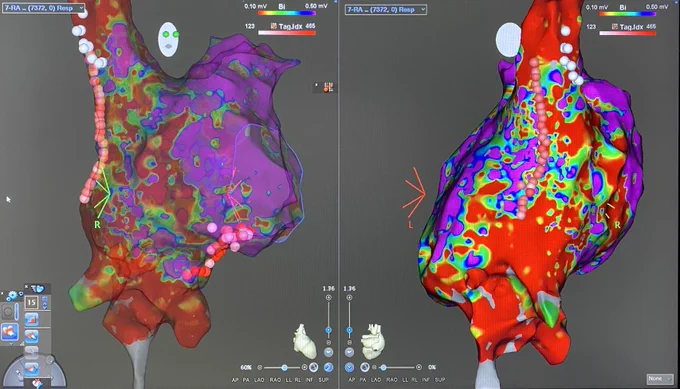Decrease right pane transparency with minus button

coord(374,367)
